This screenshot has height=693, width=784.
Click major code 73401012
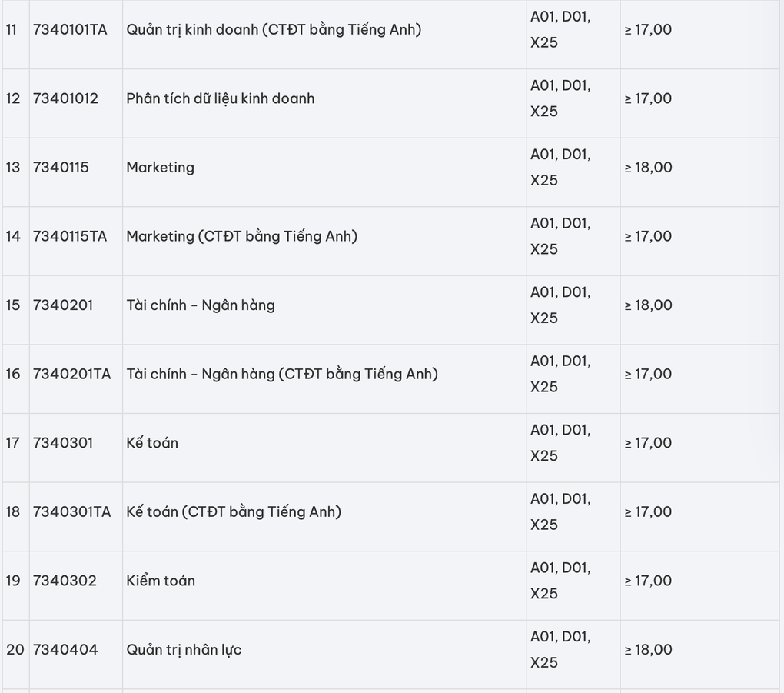[x=65, y=98]
